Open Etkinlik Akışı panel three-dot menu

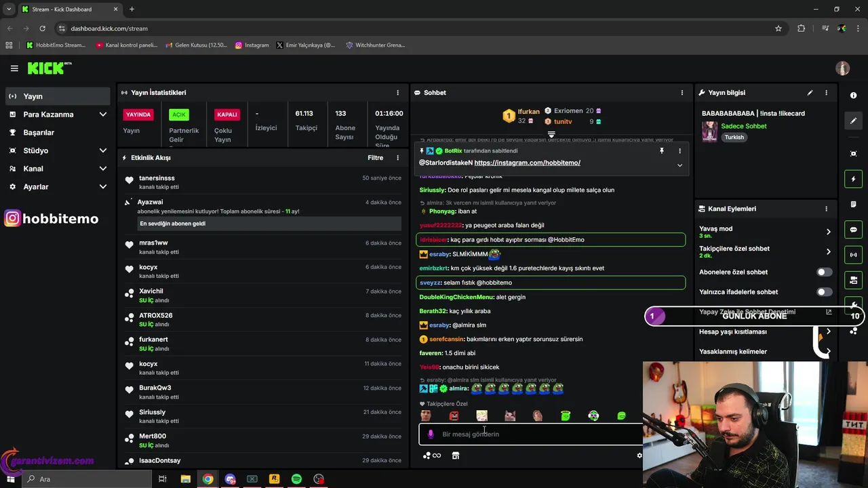pyautogui.click(x=398, y=158)
